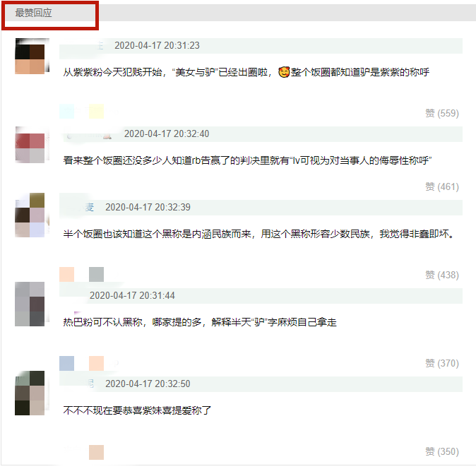Like the comment with 赞 (559)
This screenshot has width=476, height=469.
(442, 113)
